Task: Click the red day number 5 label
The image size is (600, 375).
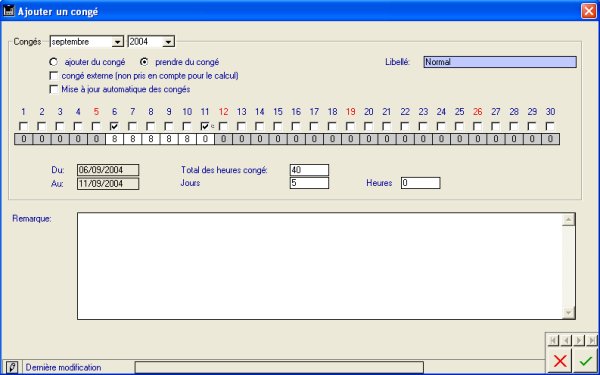Action: pos(96,112)
